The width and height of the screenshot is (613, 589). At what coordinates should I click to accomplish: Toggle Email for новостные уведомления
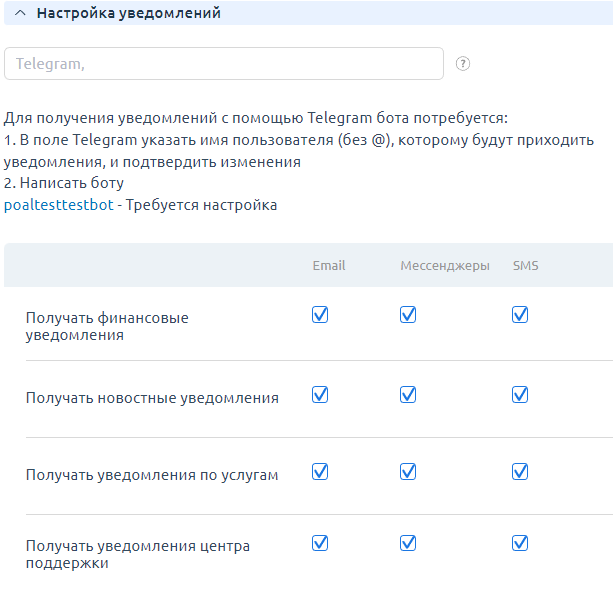320,395
